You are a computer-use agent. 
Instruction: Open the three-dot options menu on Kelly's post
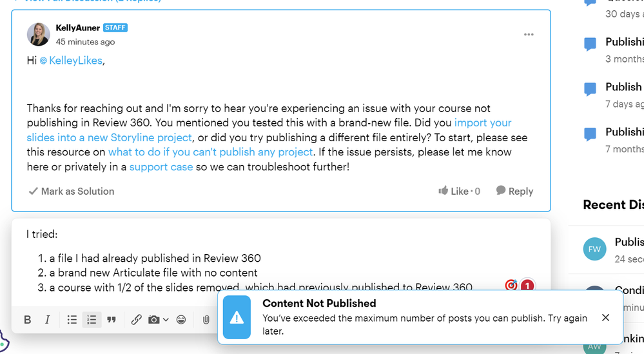529,35
